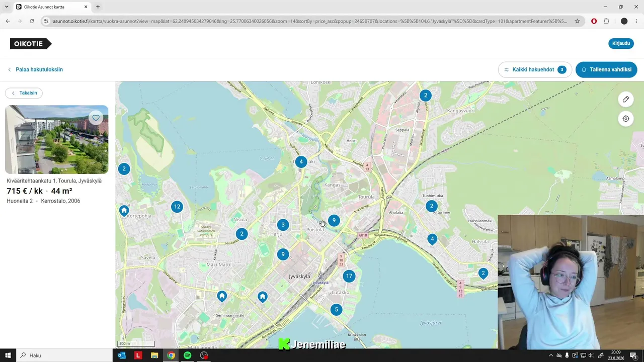Open the Windows Start menu

click(8, 355)
